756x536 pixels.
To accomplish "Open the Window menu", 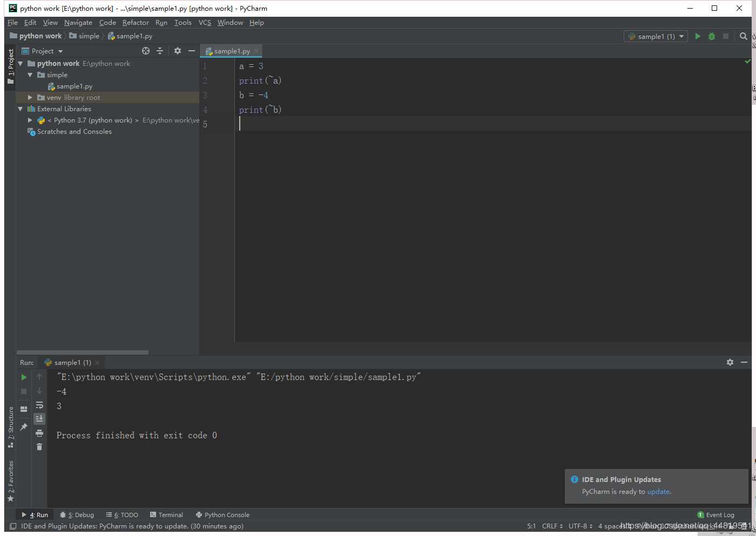I will coord(230,23).
